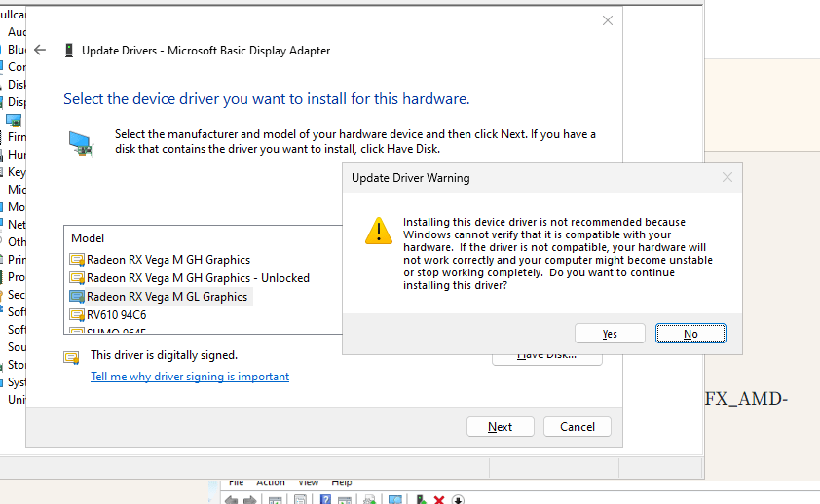
Task: Select the 'Hur' entry in device tree
Action: point(17,155)
